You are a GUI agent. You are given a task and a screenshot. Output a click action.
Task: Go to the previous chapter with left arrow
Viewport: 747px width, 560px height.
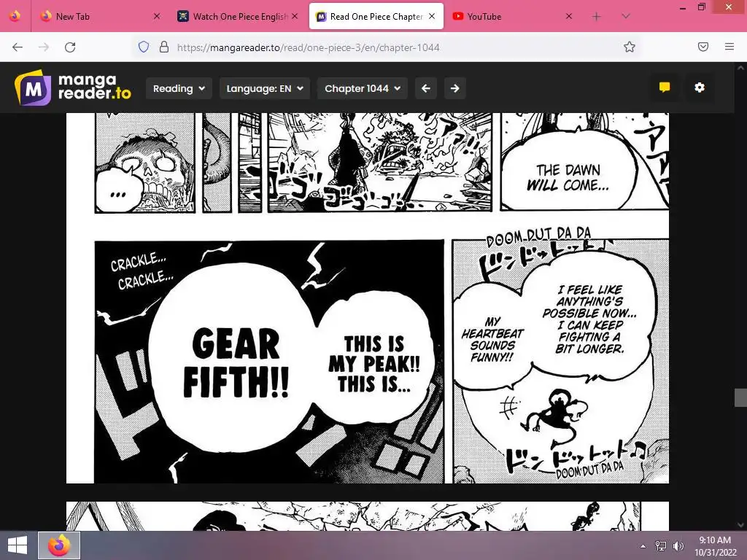426,88
